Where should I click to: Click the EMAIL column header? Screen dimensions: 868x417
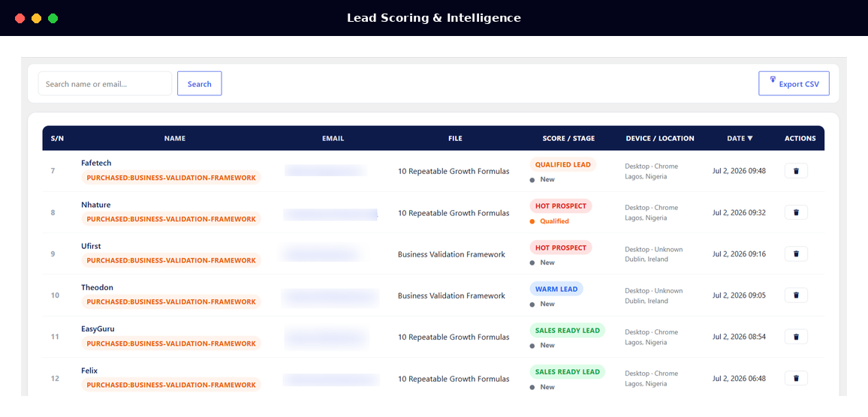pyautogui.click(x=333, y=138)
